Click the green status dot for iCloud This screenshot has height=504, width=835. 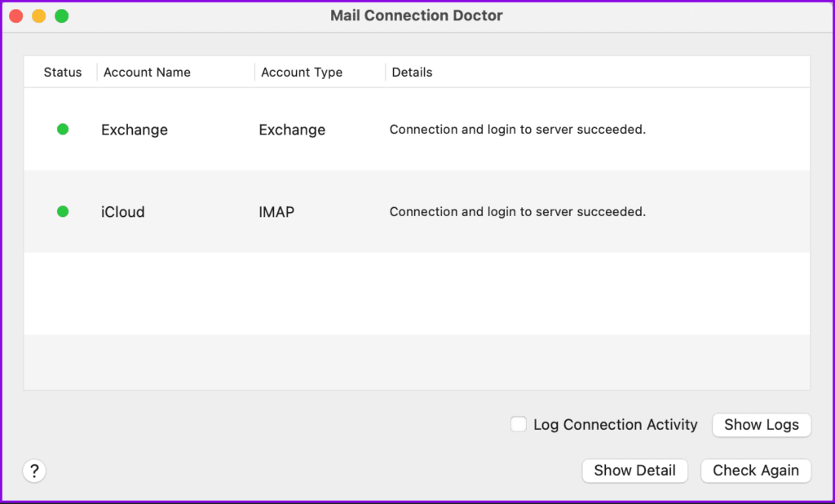pos(63,211)
